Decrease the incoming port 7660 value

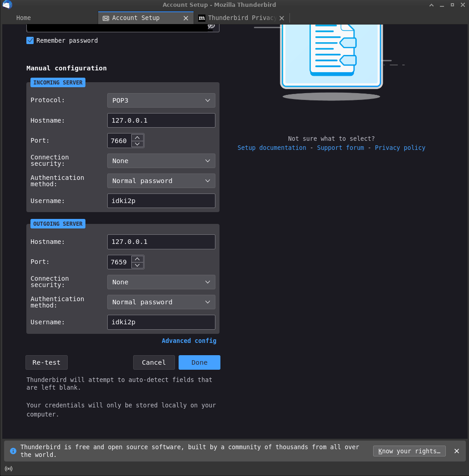[x=137, y=144]
